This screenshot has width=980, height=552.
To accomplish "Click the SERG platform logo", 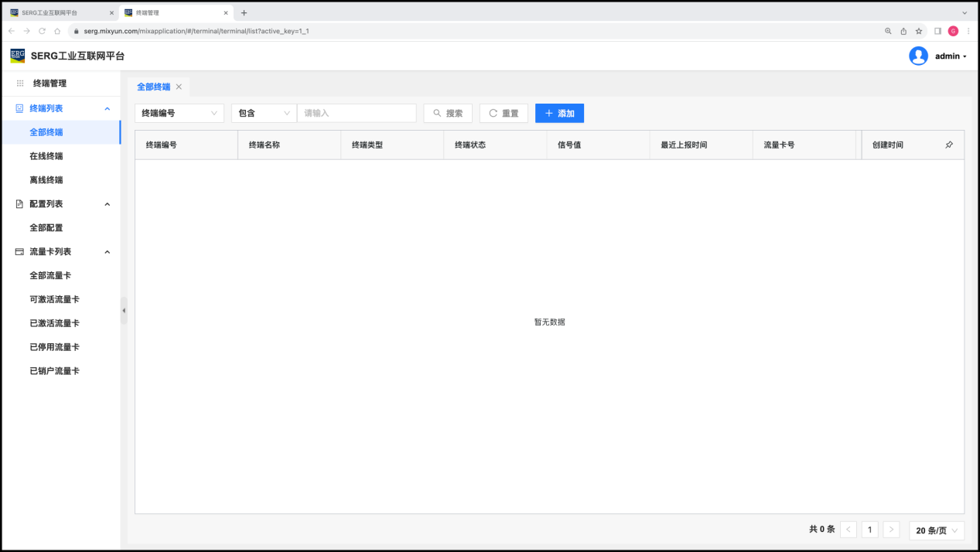I will (x=18, y=56).
